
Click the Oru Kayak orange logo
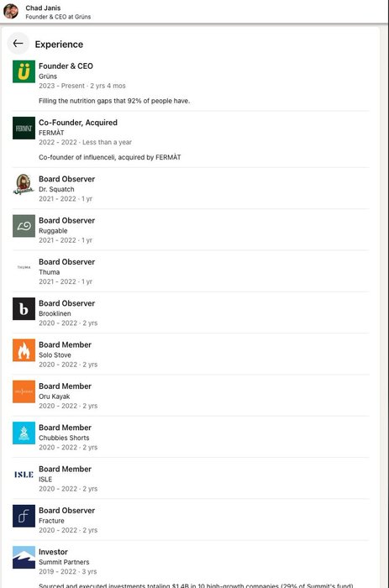click(24, 392)
